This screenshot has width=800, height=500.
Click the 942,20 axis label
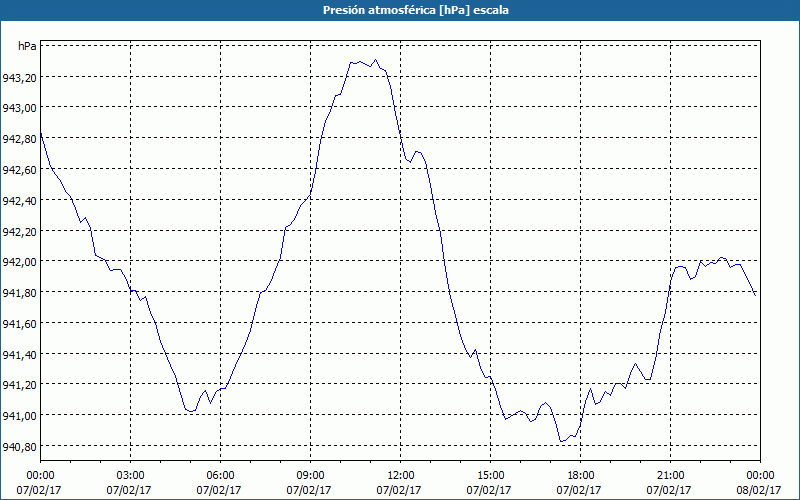(19, 232)
